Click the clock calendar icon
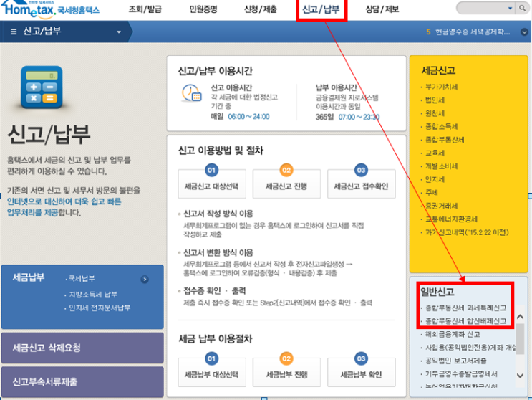This screenshot has height=400, width=532. pyautogui.click(x=192, y=93)
